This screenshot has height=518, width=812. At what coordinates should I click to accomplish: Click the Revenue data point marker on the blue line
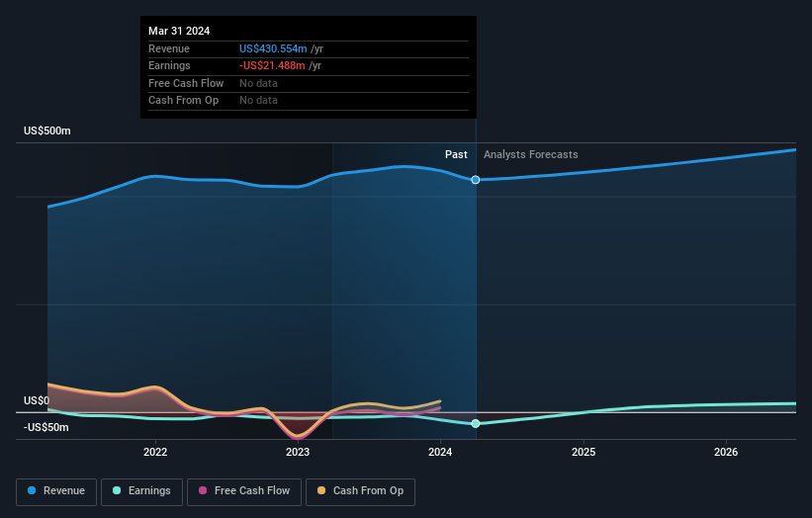(x=476, y=180)
